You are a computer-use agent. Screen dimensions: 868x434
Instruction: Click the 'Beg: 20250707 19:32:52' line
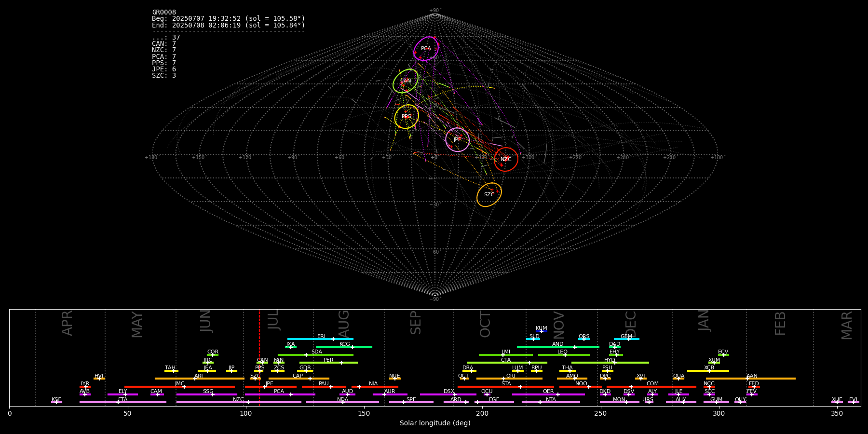pyautogui.click(x=229, y=18)
